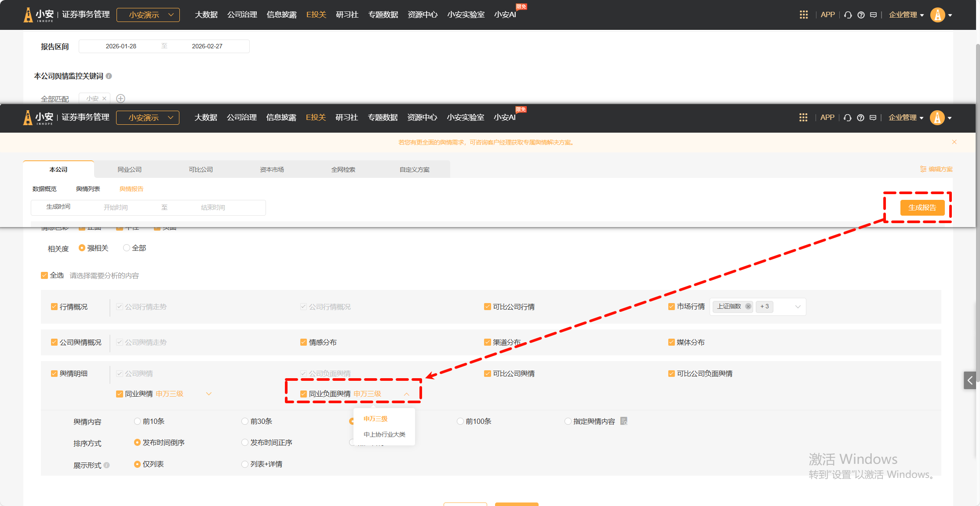
Task: Uncheck 可比公司负面舆情 checkbox
Action: point(671,373)
